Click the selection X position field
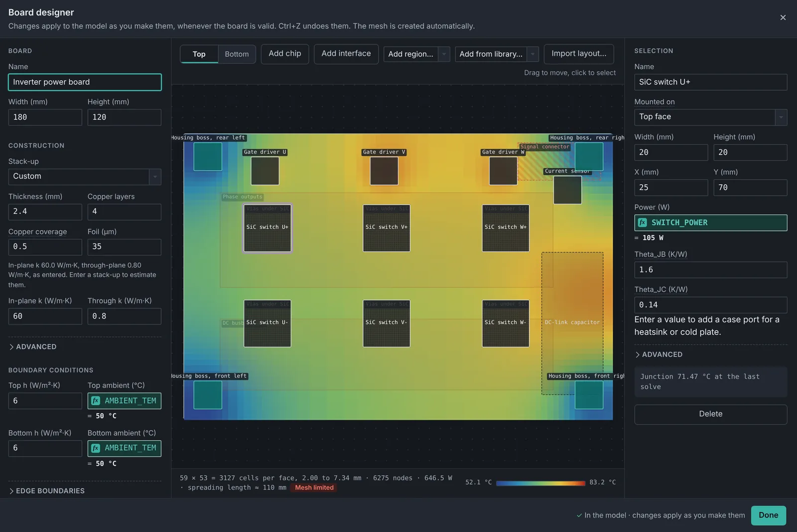 (x=671, y=188)
